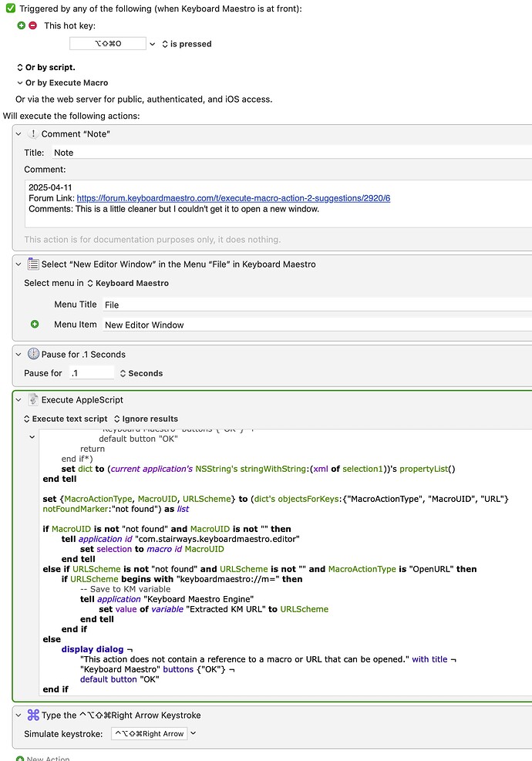
Task: Add a new trigger with green plus
Action: pos(21,25)
